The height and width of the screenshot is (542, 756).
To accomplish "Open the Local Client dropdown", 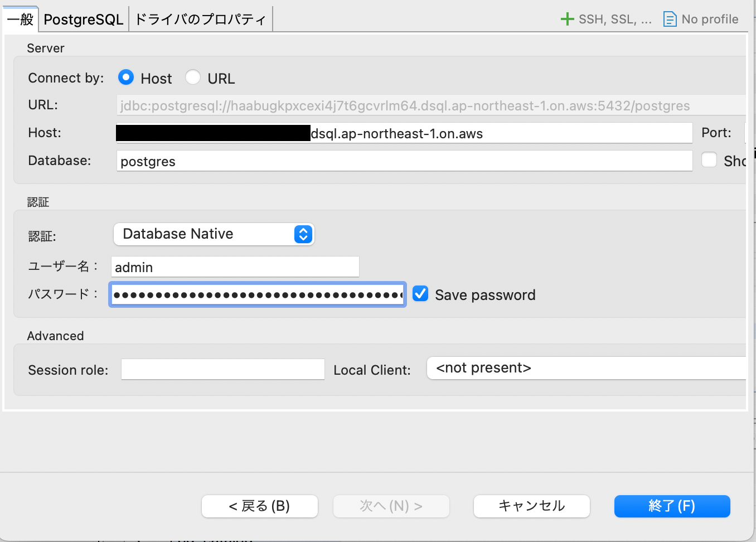I will pyautogui.click(x=587, y=368).
